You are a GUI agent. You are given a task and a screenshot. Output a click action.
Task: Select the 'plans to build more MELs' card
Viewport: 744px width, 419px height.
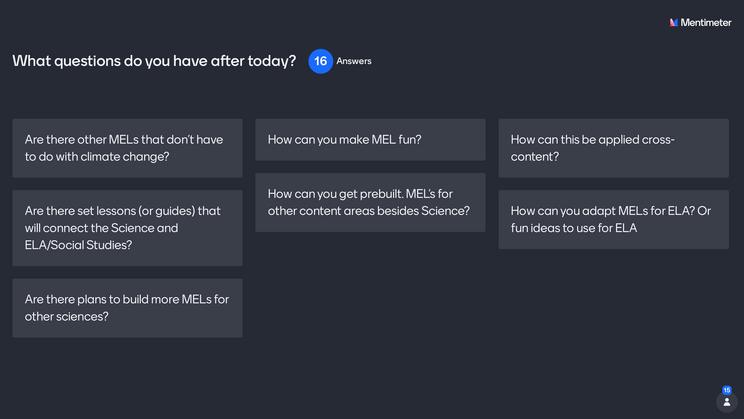(x=127, y=308)
